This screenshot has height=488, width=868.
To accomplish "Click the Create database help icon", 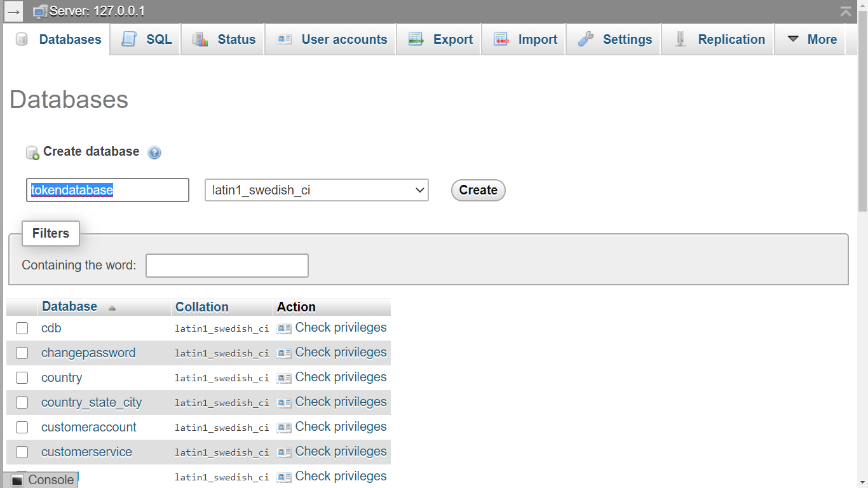I will pos(154,152).
